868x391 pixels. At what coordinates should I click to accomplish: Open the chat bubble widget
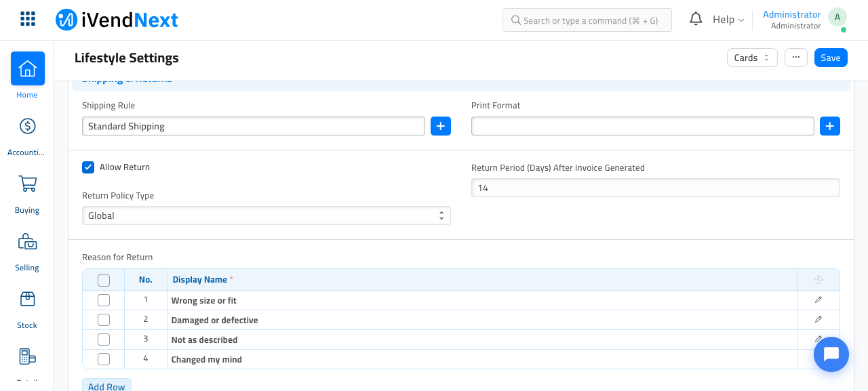(831, 354)
